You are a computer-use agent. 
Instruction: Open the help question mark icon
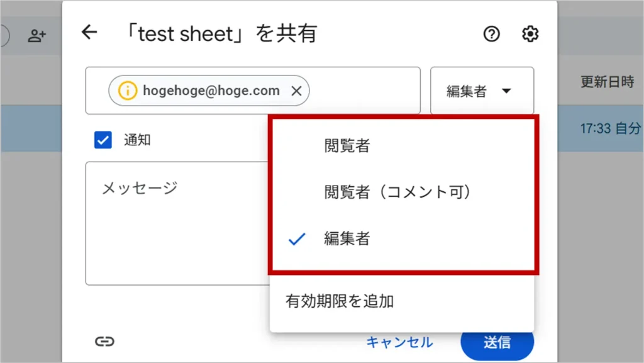491,34
